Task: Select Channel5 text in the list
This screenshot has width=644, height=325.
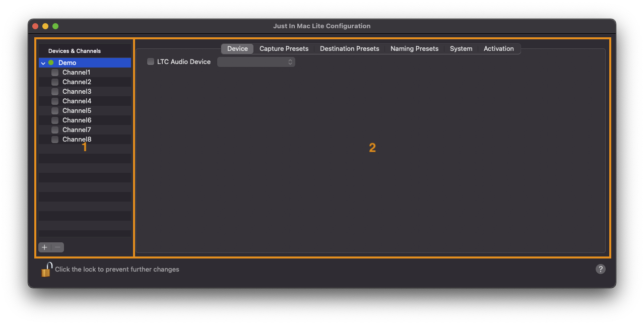Action: coord(77,110)
